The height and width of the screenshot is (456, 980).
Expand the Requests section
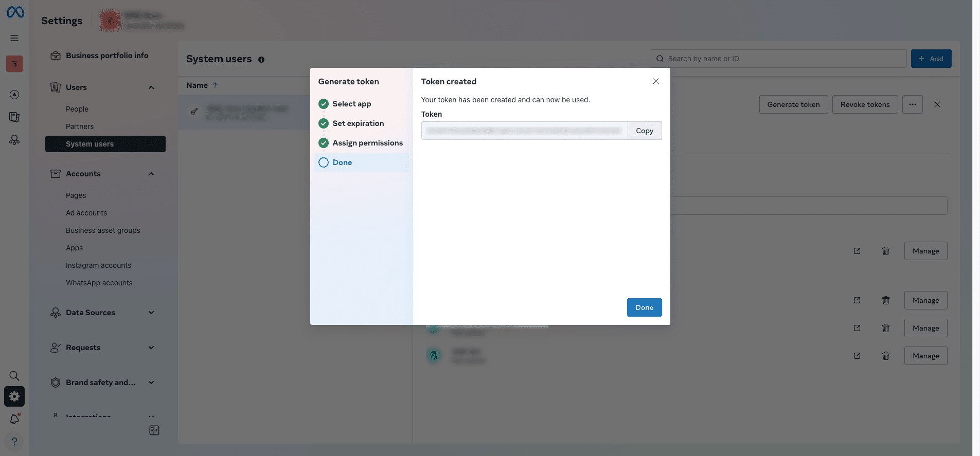click(x=151, y=348)
